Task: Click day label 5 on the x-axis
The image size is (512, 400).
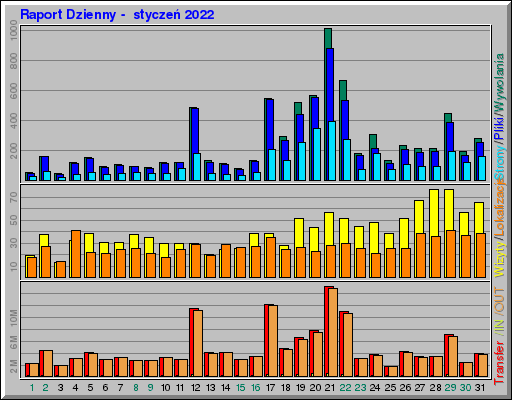Action: pyautogui.click(x=90, y=388)
